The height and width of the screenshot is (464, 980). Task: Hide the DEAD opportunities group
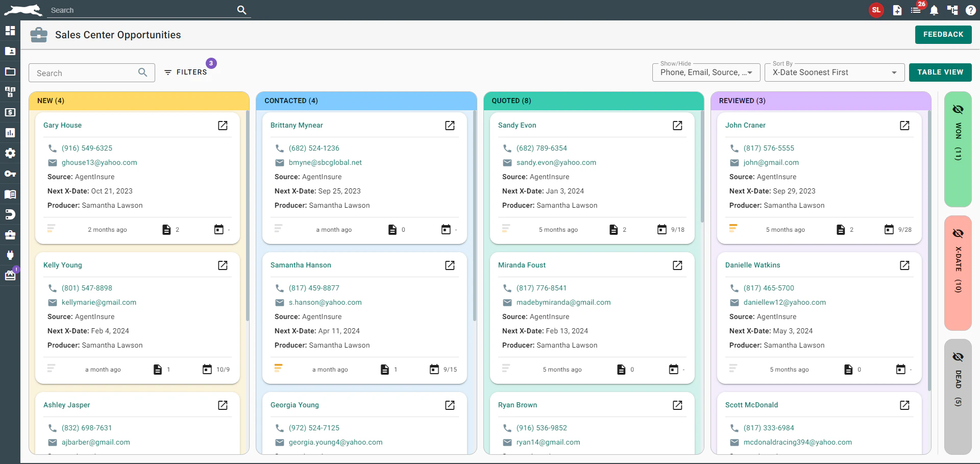[958, 357]
